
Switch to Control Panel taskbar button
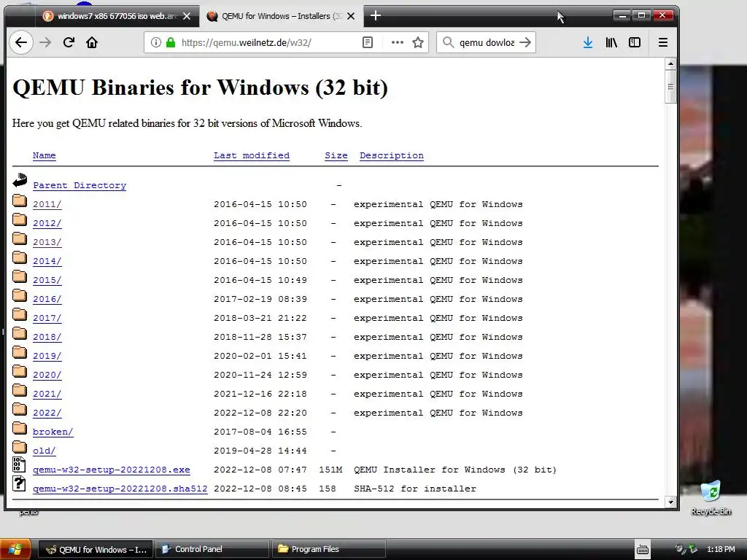point(212,550)
